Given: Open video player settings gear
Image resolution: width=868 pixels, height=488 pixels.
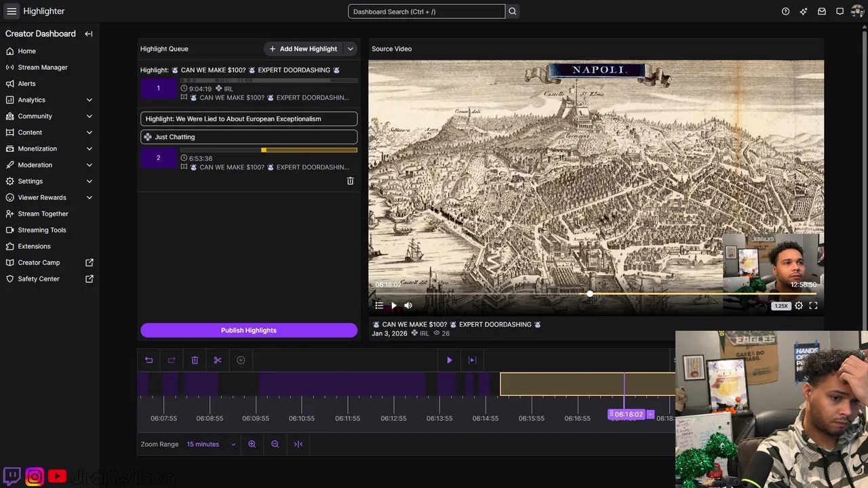Looking at the screenshot, I should pos(799,306).
